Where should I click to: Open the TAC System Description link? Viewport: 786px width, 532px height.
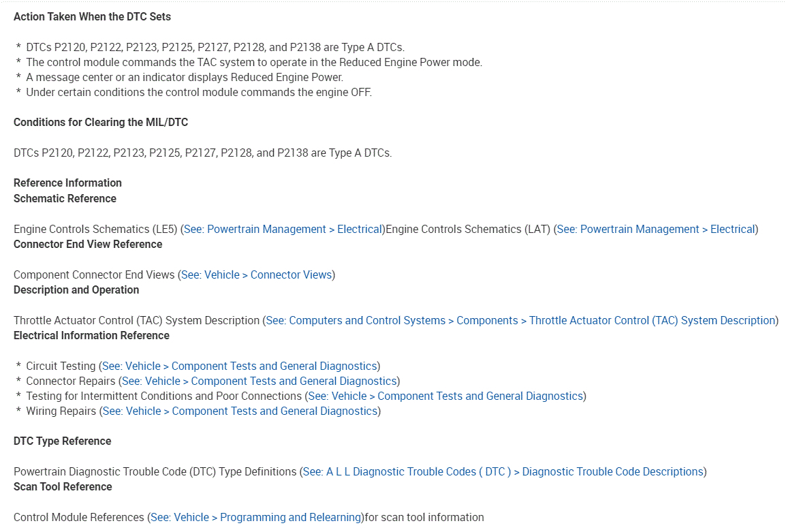520,321
